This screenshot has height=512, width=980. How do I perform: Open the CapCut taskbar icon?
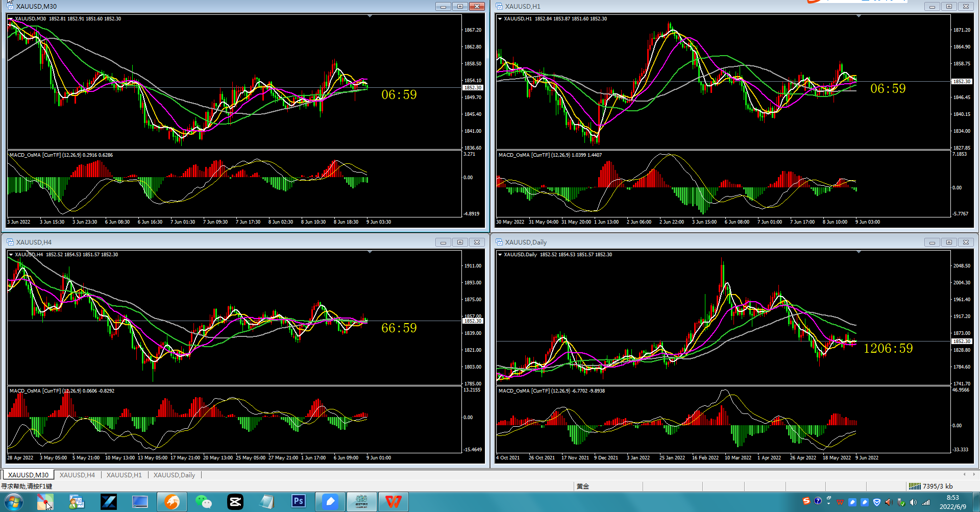(235, 502)
